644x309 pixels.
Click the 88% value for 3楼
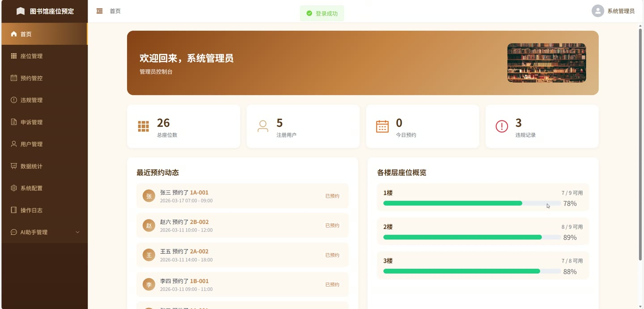point(570,272)
